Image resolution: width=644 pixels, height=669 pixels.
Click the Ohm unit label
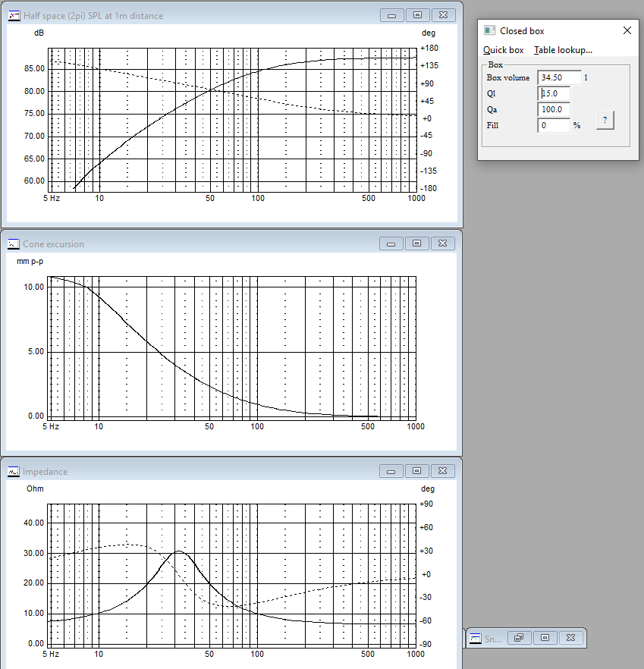pos(35,488)
